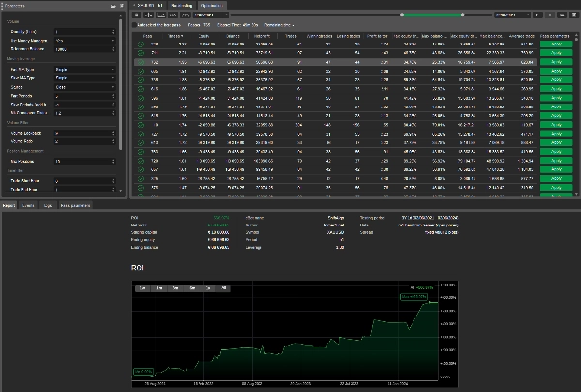Select the Events tab in bottom panel
The image size is (581, 392).
(x=28, y=205)
